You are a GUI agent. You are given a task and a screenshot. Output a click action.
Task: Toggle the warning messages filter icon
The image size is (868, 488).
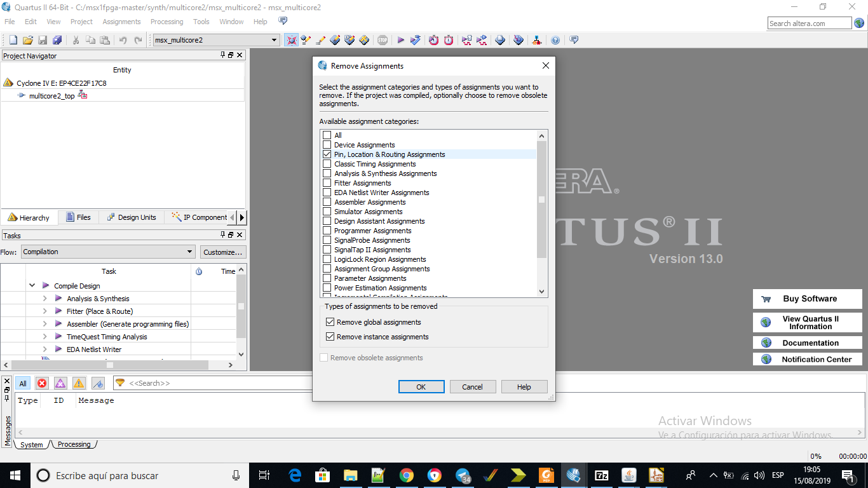coord(79,383)
